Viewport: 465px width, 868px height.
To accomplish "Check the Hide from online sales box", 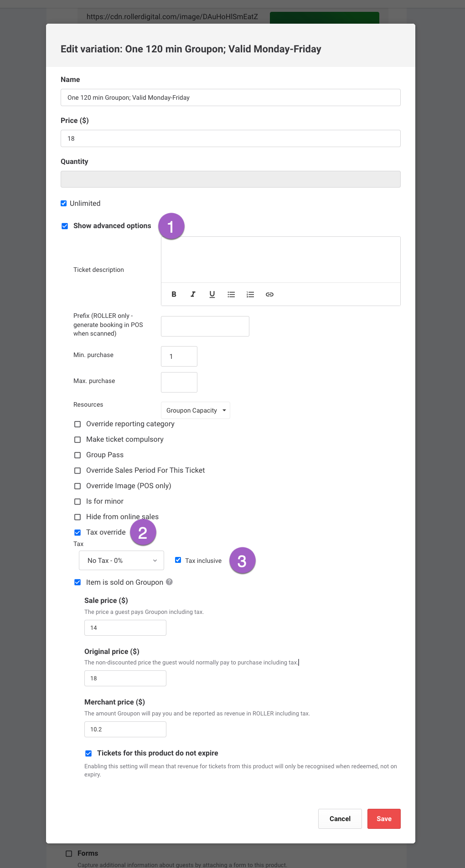I will click(x=77, y=517).
